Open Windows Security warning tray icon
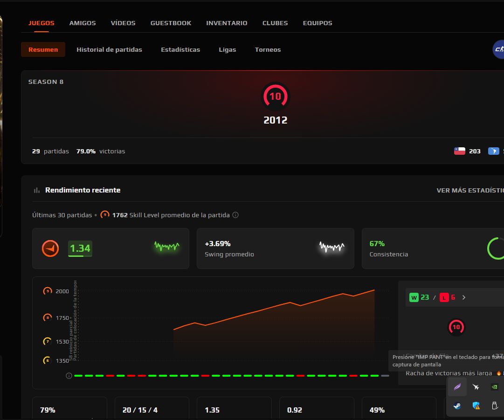The height and width of the screenshot is (420, 504). (476, 406)
